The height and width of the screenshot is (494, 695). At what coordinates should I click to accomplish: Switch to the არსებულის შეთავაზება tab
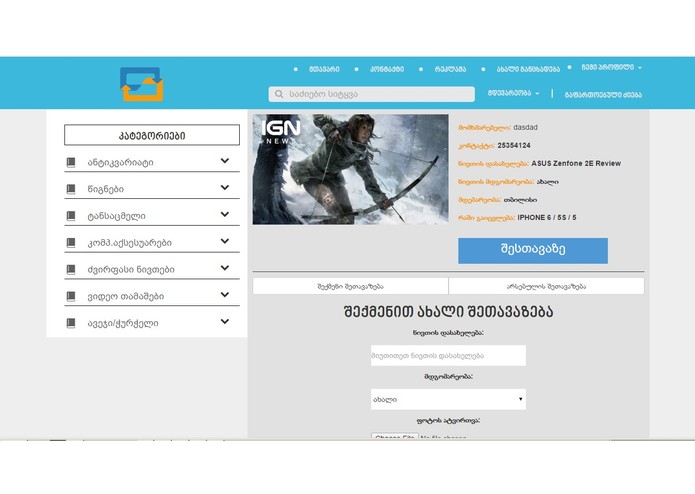pos(546,286)
